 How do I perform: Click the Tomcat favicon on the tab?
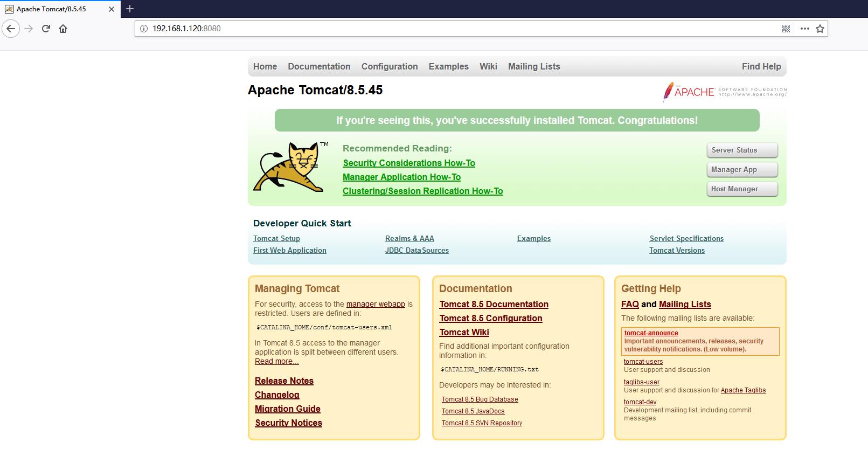pos(9,9)
